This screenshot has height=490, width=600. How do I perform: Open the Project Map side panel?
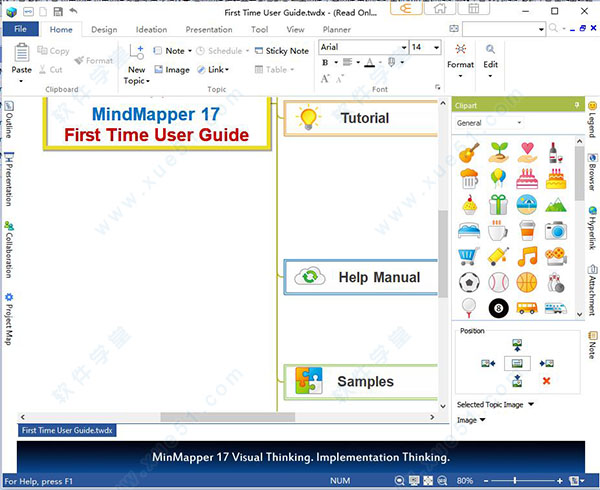[x=9, y=319]
